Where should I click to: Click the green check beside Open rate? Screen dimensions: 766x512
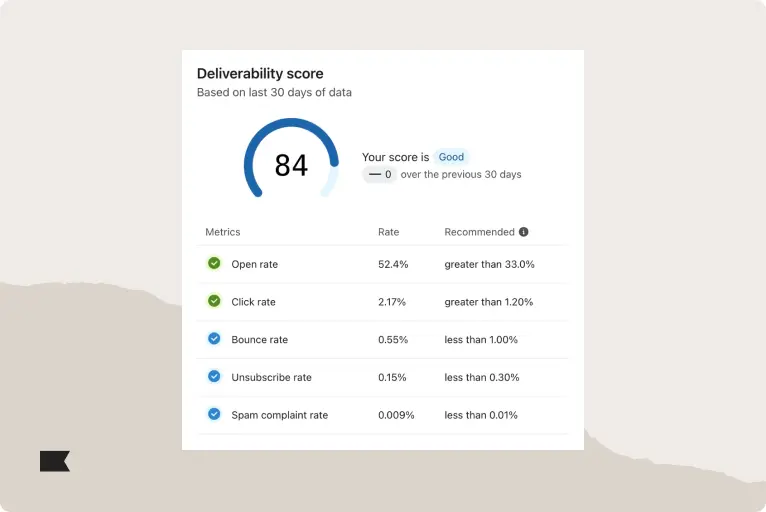[x=214, y=264]
